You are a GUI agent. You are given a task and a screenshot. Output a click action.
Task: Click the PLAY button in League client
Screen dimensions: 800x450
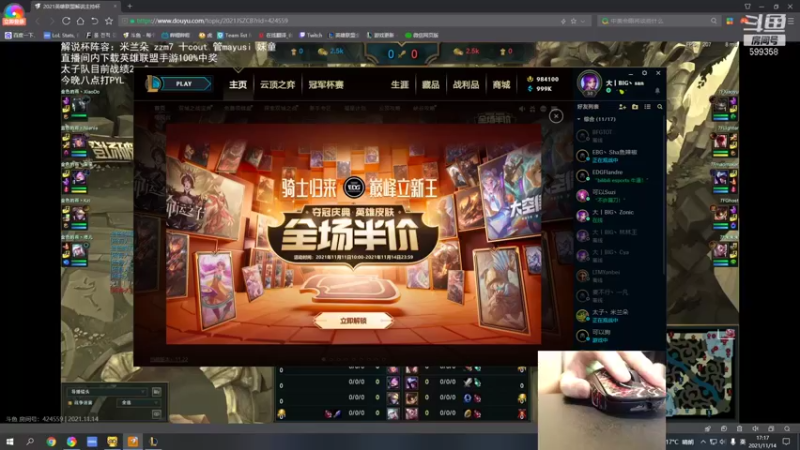tap(184, 84)
